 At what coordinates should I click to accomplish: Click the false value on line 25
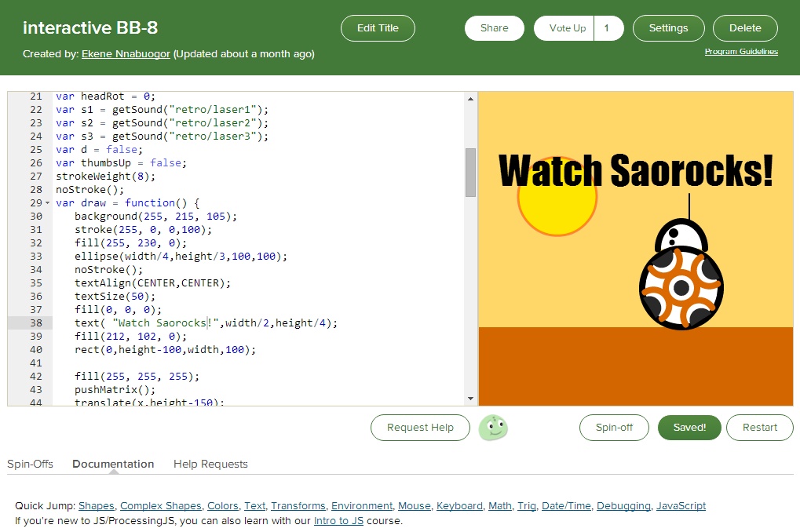point(122,149)
